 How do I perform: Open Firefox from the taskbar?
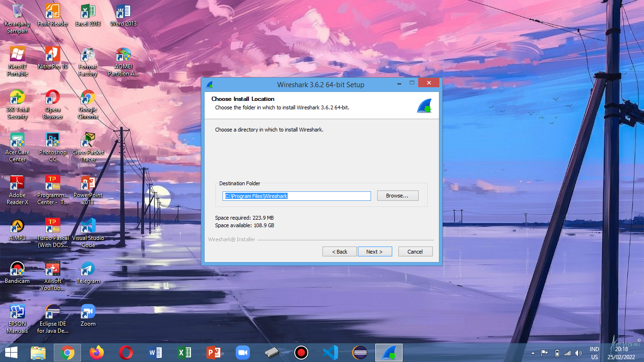tap(97, 352)
